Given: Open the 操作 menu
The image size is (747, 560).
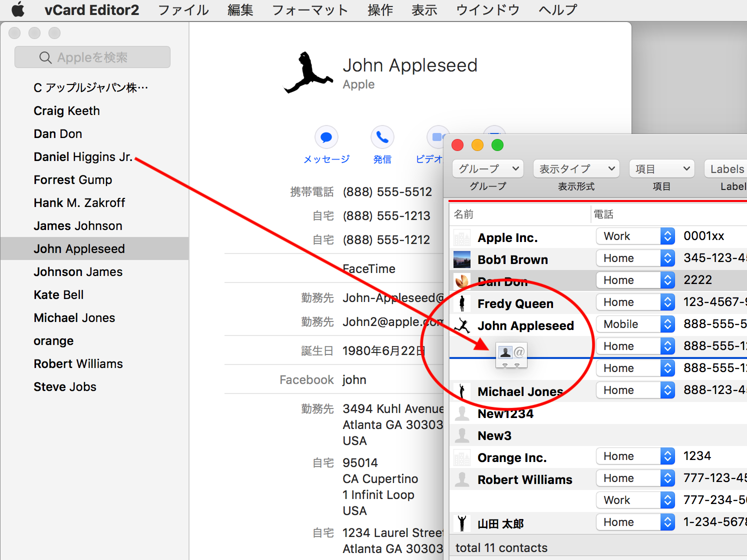Looking at the screenshot, I should [380, 10].
